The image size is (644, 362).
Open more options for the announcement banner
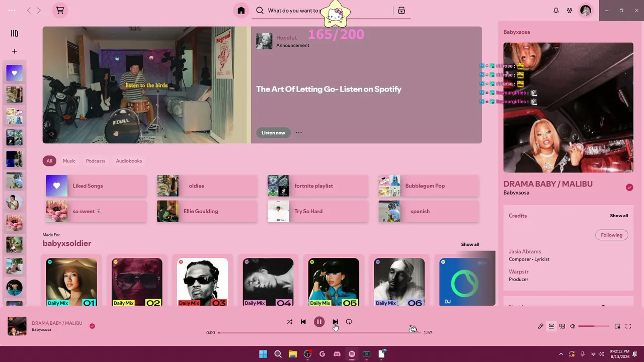pos(299,133)
